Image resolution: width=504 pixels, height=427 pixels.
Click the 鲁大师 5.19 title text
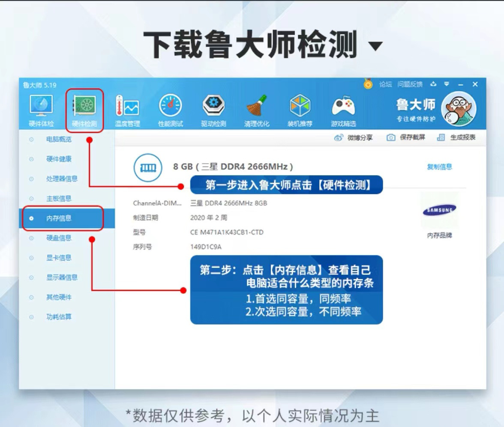(39, 85)
